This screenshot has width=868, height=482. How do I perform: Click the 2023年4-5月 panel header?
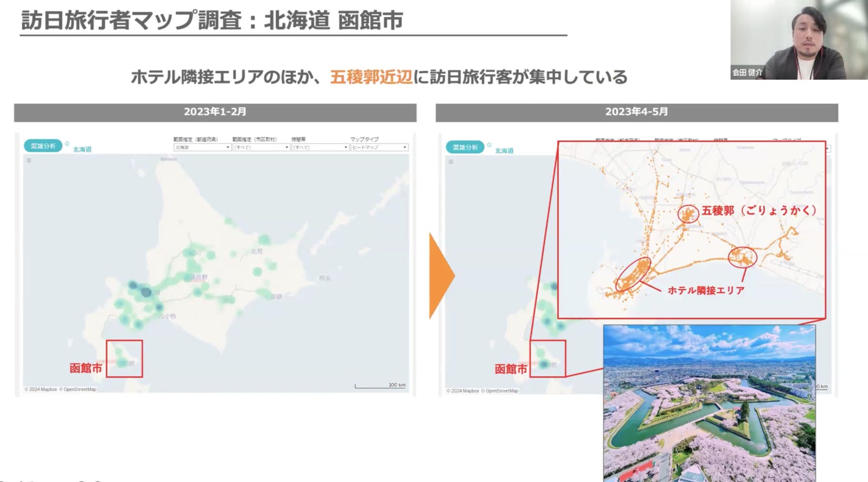[x=637, y=112]
